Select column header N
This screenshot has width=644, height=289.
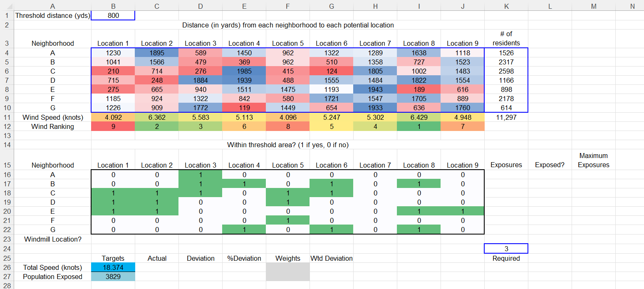click(x=632, y=6)
